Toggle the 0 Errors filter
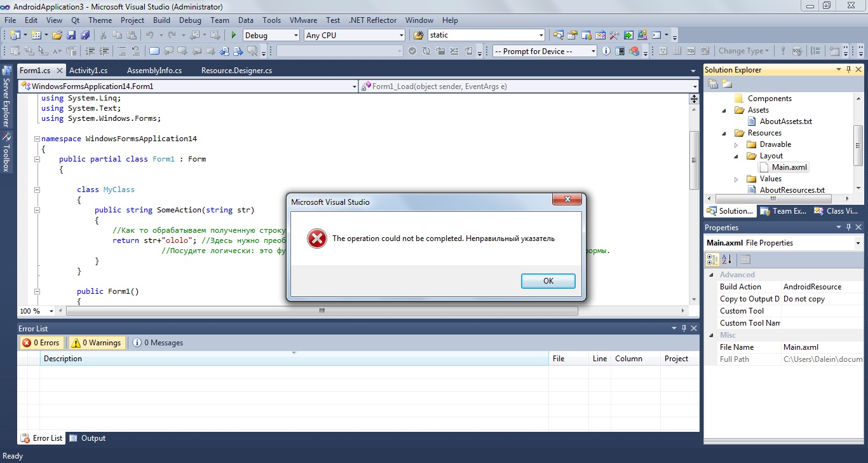The height and width of the screenshot is (463, 868). (x=41, y=343)
